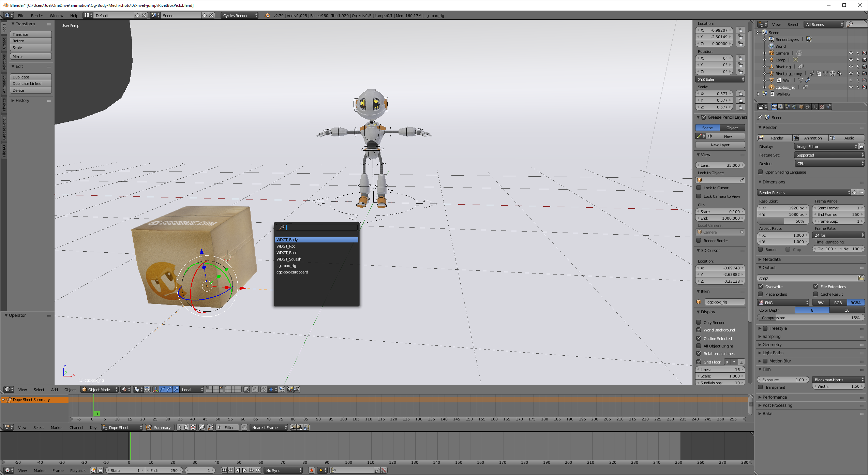
Task: Enable the magnet snapping icon in the viewport header
Action: point(264,389)
